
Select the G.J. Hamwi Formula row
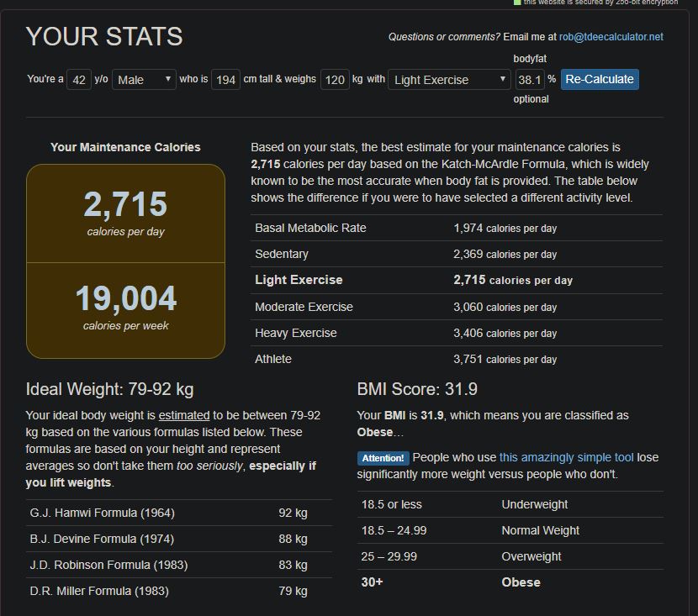click(179, 513)
